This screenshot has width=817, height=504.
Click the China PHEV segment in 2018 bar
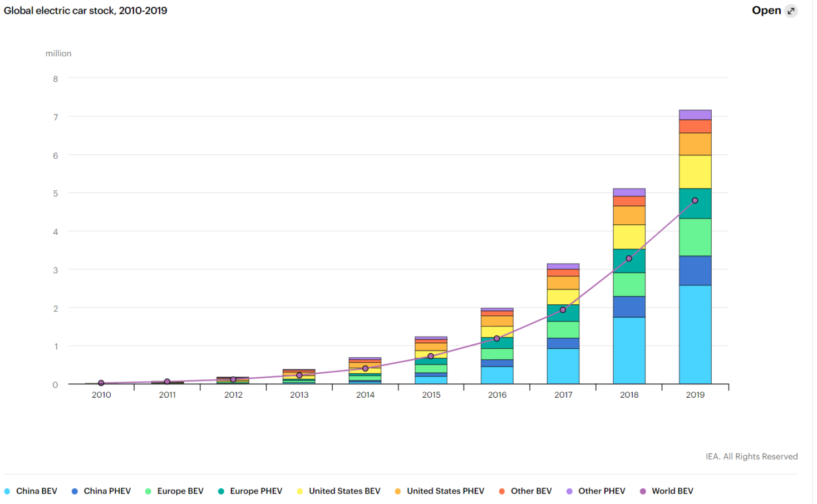[629, 307]
